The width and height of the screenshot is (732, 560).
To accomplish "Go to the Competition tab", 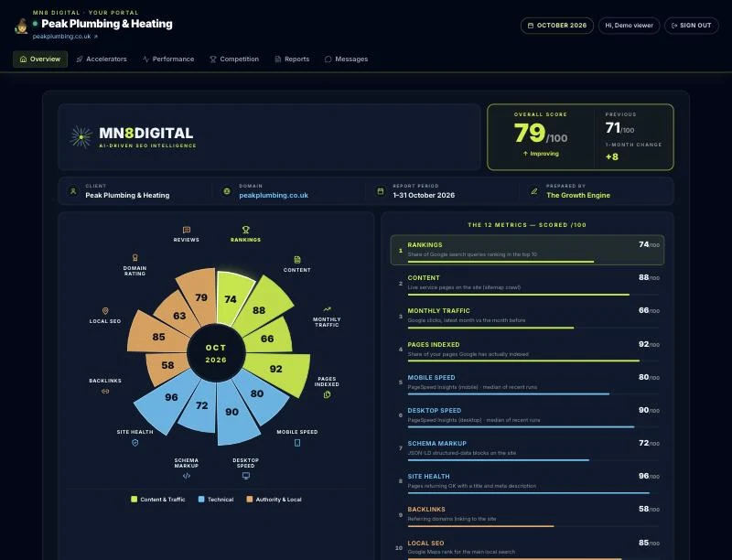I will click(x=234, y=59).
